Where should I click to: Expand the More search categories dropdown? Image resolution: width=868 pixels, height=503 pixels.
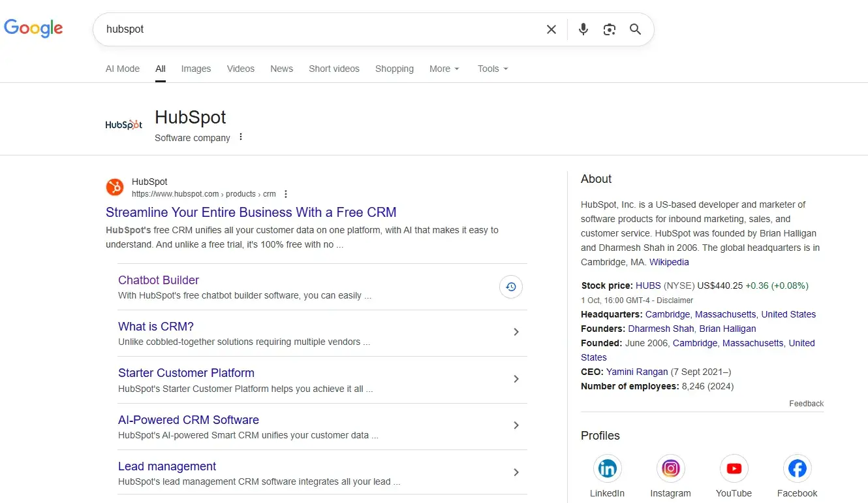click(x=444, y=69)
